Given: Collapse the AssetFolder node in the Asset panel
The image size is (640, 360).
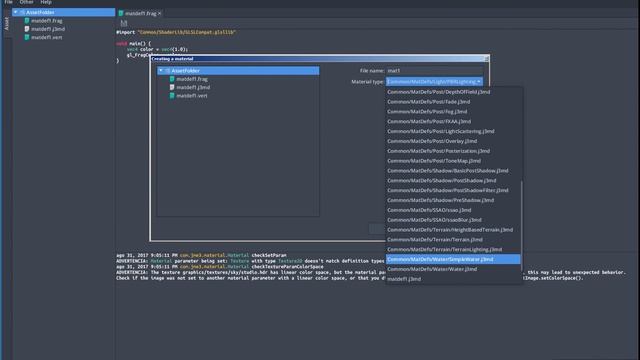Looking at the screenshot, I should [x=16, y=12].
